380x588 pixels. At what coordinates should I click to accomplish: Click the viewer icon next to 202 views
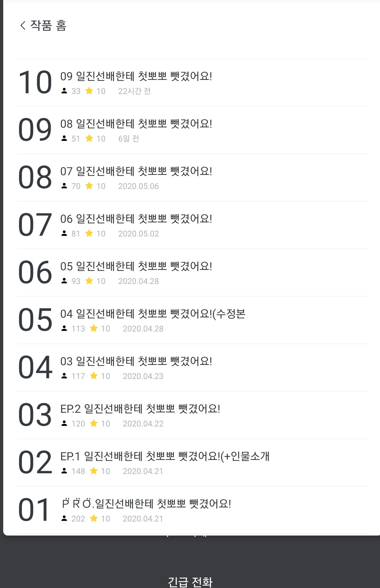point(64,519)
